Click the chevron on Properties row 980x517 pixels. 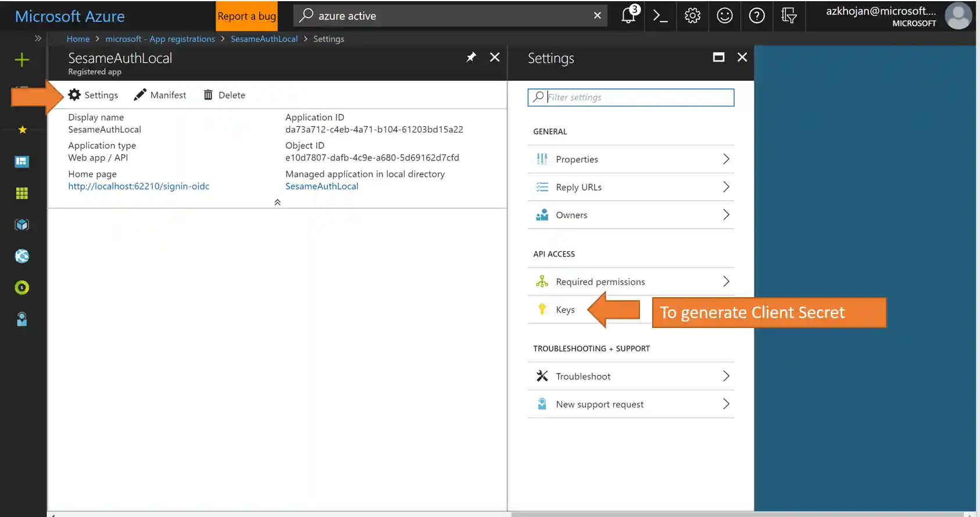pyautogui.click(x=726, y=159)
